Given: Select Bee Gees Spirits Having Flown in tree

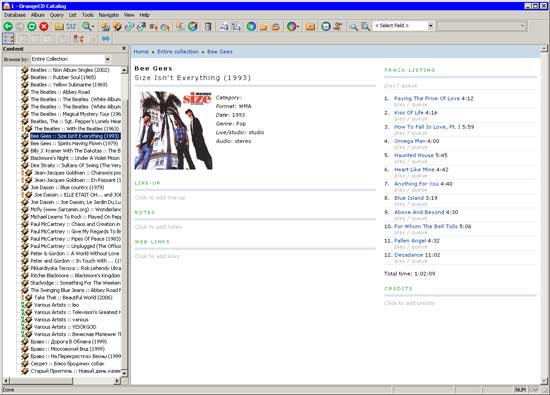Looking at the screenshot, I should [74, 143].
